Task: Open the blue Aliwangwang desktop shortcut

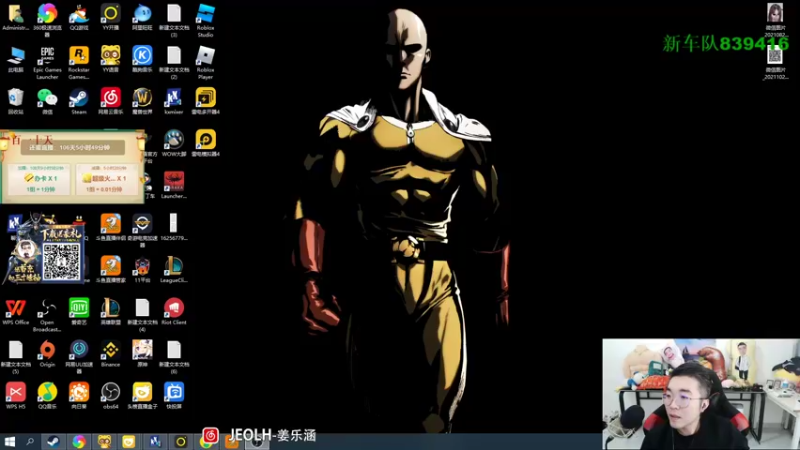Action: coord(142,17)
